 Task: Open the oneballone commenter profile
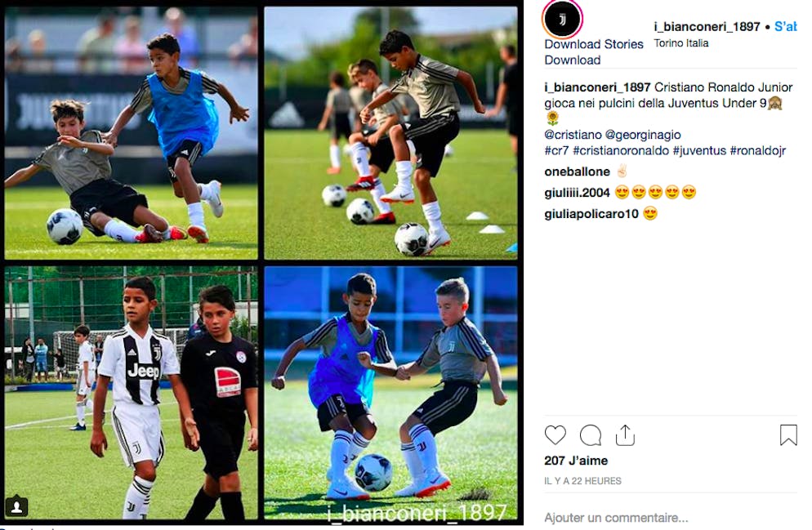click(x=577, y=171)
